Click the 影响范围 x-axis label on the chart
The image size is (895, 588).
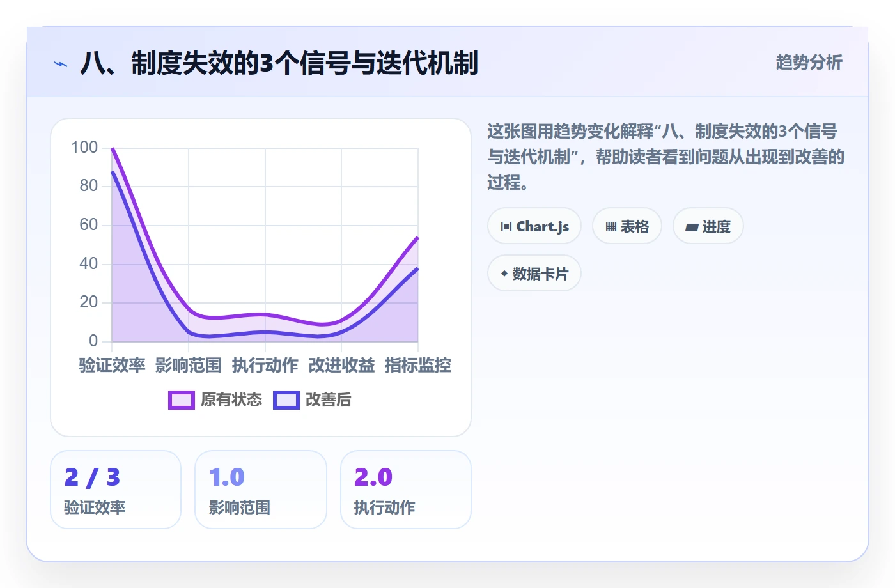189,366
